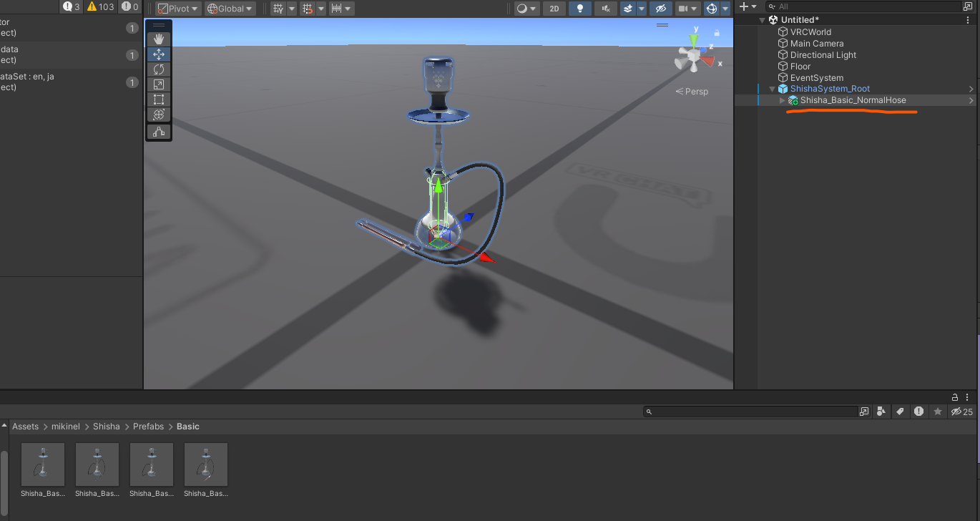The height and width of the screenshot is (521, 980).
Task: Select Main Camera in the hierarchy
Action: click(817, 44)
